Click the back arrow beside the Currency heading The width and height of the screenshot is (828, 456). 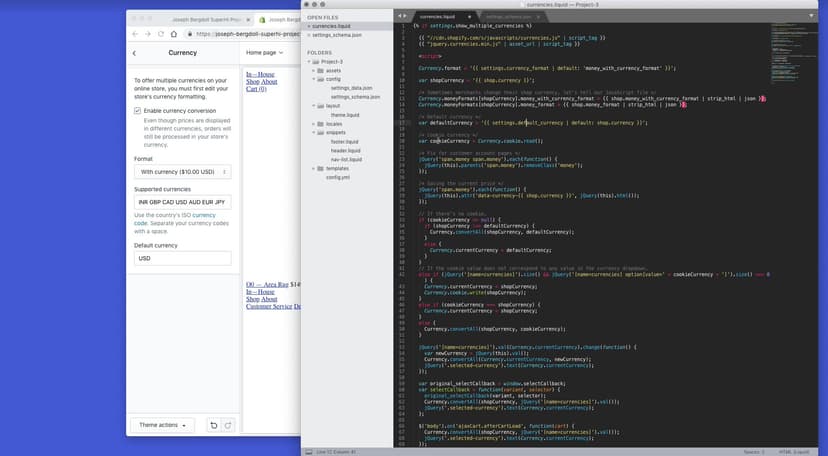[135, 53]
